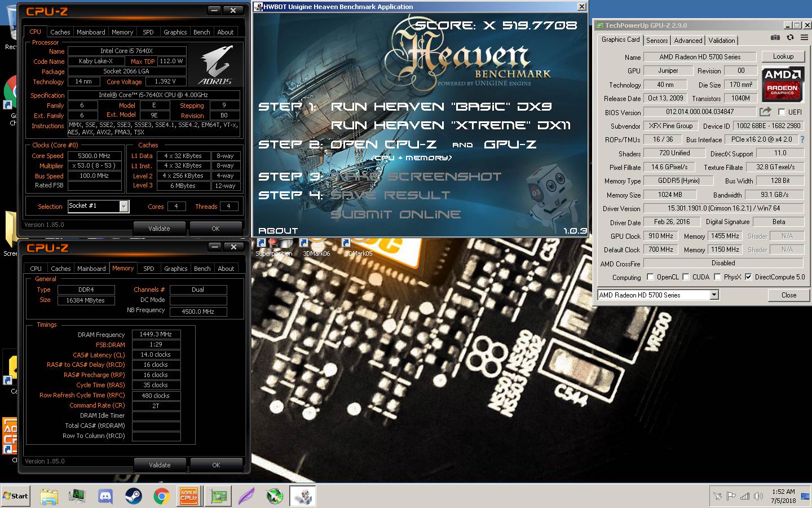Open the Bench tab in the top CPU-Z window
Image resolution: width=812 pixels, height=508 pixels.
[x=202, y=32]
